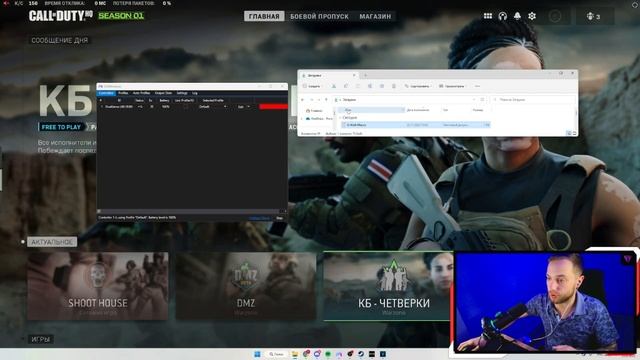Go forward in File Explorer
This screenshot has height=360, width=640.
click(x=311, y=100)
